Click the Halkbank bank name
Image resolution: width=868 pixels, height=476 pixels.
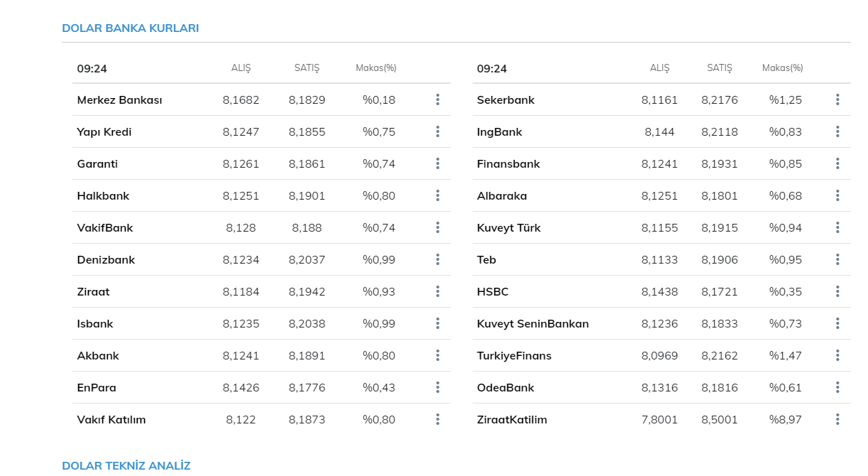103,195
